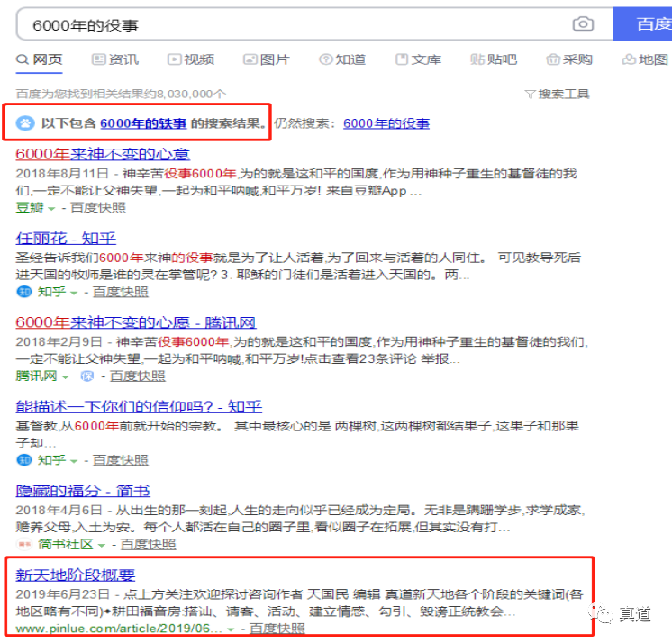The width and height of the screenshot is (672, 643).
Task: Click the 保 guarantee badge icon beside 腾讯网
Action: [87, 376]
